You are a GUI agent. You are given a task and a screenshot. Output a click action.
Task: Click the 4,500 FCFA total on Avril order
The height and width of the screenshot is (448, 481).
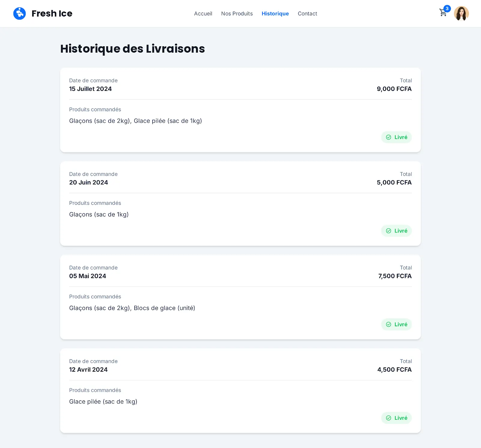394,370
